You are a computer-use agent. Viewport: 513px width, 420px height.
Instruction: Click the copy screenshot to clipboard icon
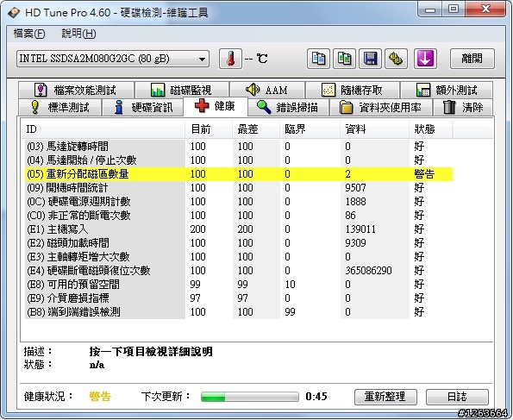[344, 59]
